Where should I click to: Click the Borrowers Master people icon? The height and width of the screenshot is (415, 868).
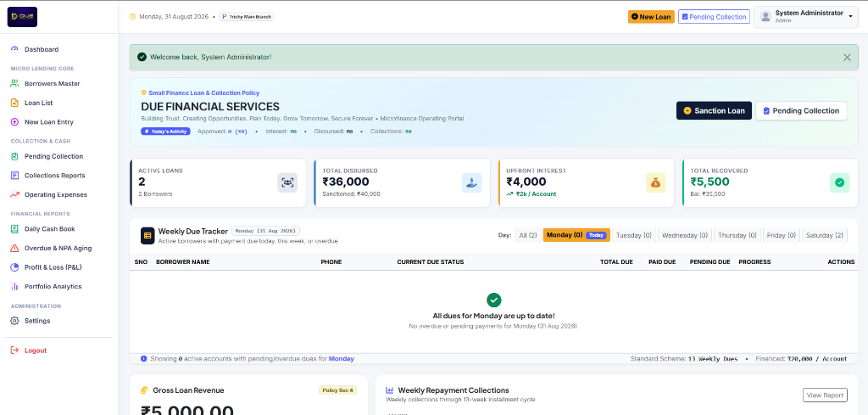(14, 84)
